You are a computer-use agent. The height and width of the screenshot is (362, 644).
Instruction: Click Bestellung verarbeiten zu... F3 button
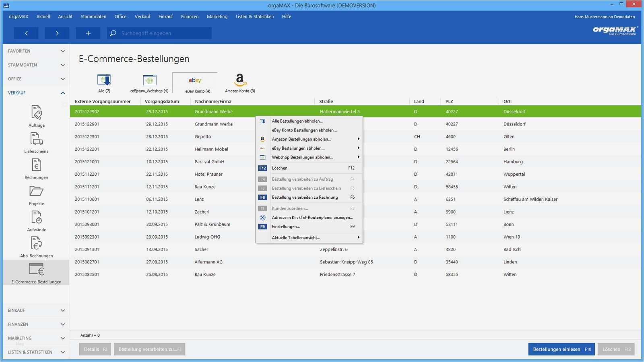pyautogui.click(x=149, y=349)
